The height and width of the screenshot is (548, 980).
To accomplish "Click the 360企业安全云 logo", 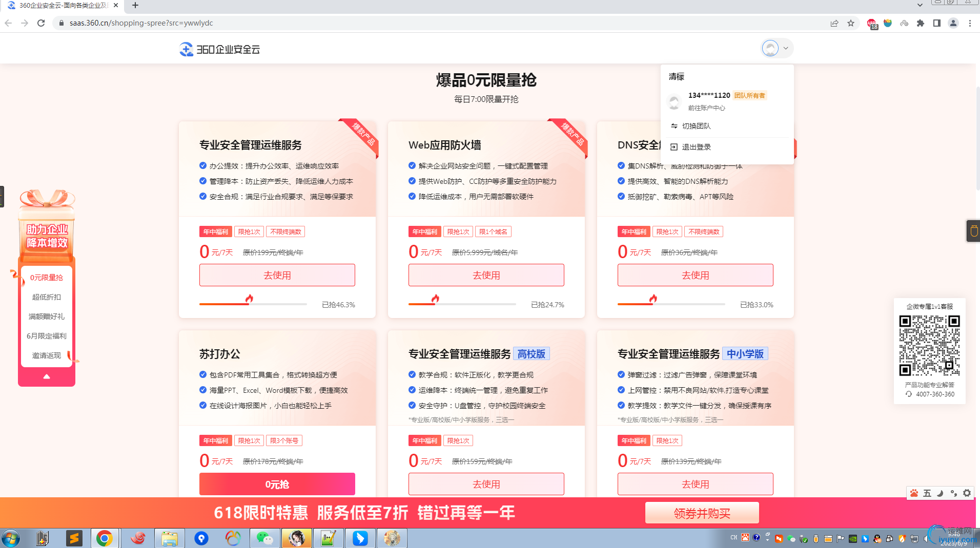I will pyautogui.click(x=219, y=49).
